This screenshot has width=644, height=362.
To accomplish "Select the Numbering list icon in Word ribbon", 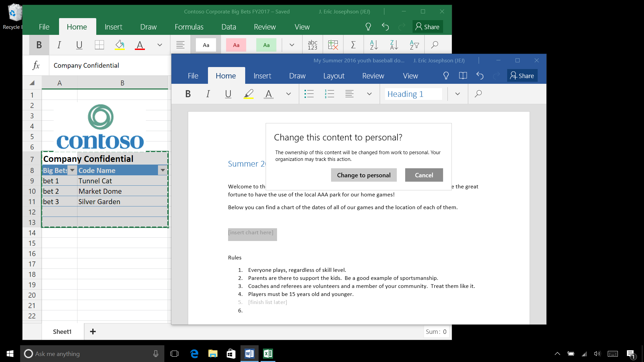I will tap(329, 93).
